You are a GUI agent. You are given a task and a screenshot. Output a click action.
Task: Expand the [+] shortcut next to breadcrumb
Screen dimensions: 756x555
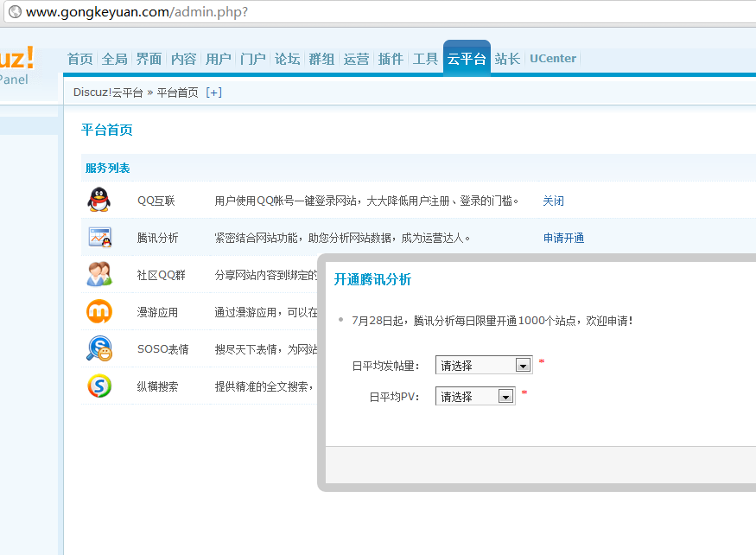pos(213,92)
